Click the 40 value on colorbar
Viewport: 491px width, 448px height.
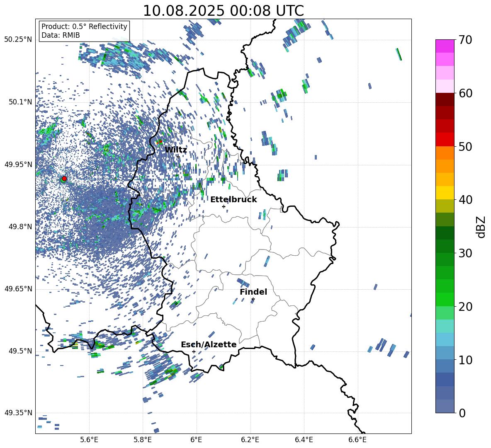(465, 200)
